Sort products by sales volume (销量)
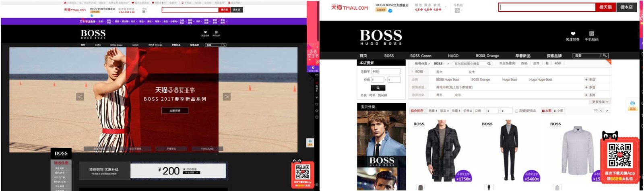Screen dimensions: 644x191 point(432,111)
